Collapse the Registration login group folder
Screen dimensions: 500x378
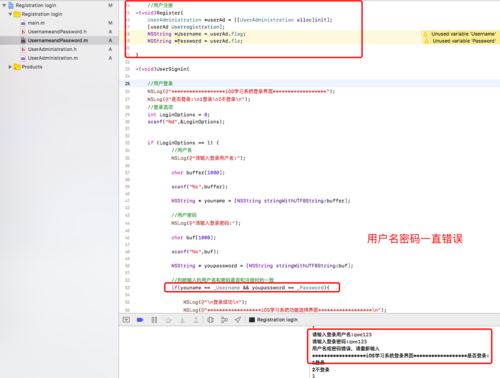pos(10,14)
